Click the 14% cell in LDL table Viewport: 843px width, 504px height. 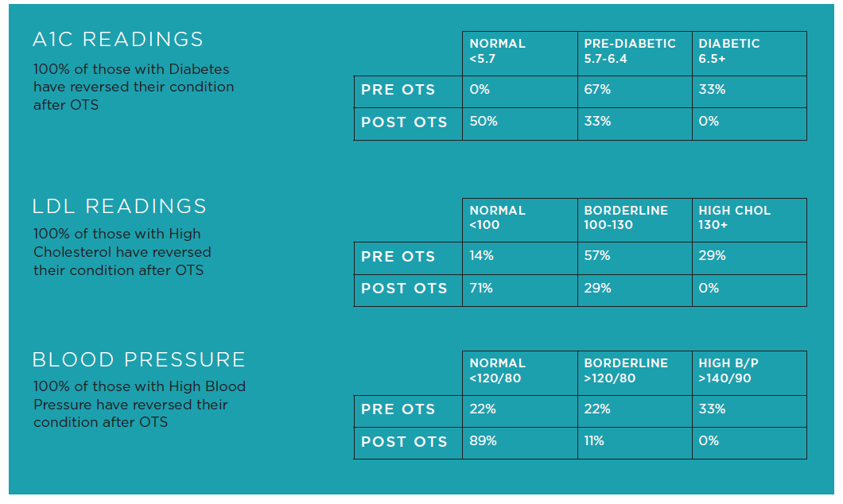(x=481, y=256)
